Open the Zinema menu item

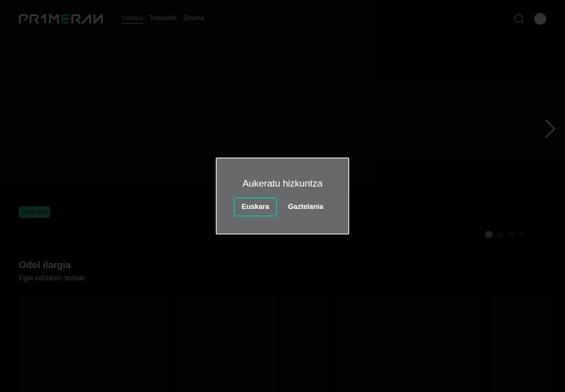193,18
